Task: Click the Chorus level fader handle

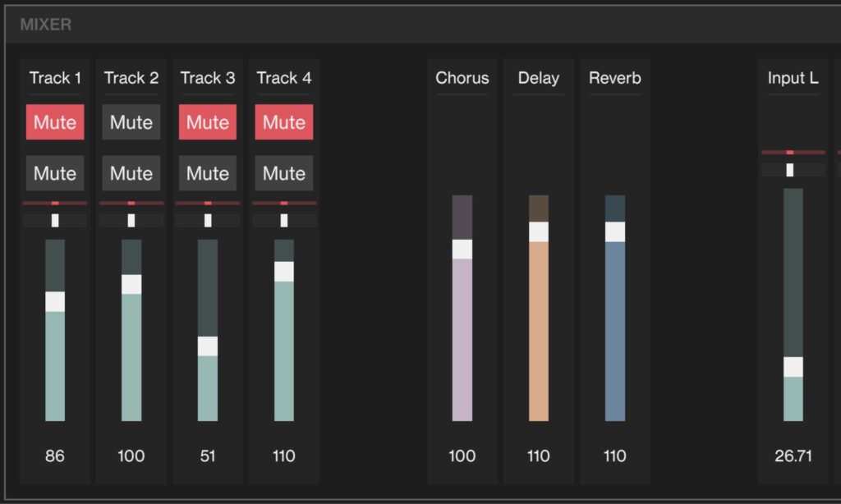Action: [x=462, y=250]
